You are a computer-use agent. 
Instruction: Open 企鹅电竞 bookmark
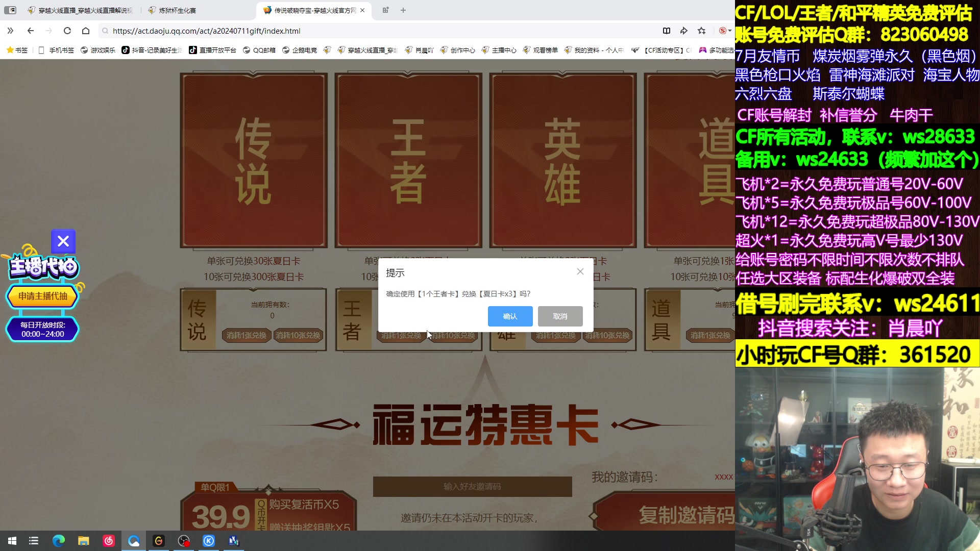(300, 50)
